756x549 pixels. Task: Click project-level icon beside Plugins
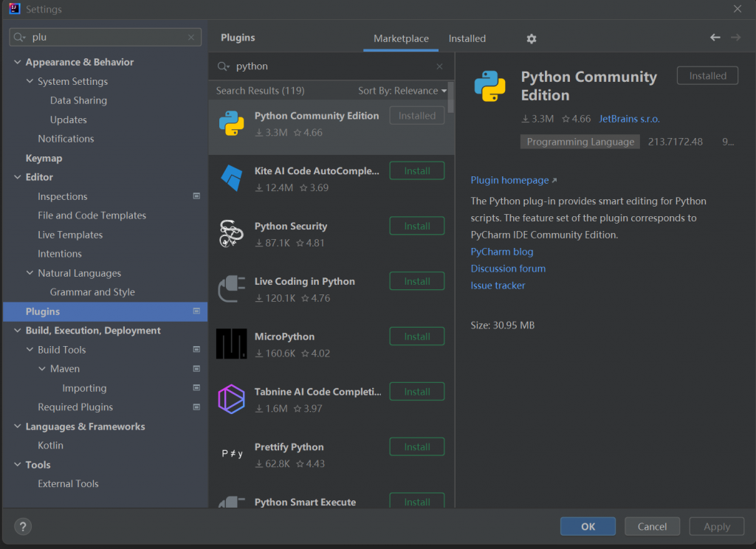click(196, 311)
